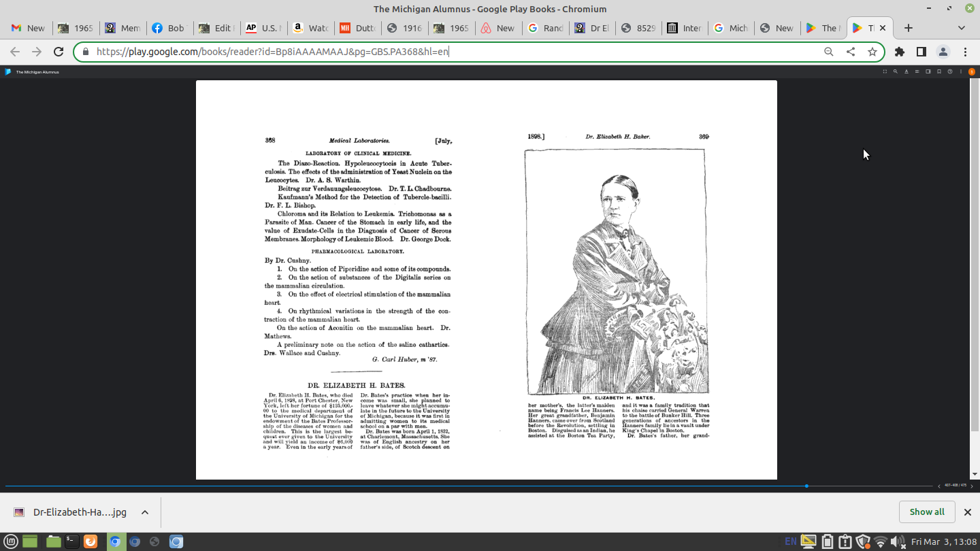The width and height of the screenshot is (980, 551).
Task: Toggle the two-page layout icon
Action: click(928, 71)
